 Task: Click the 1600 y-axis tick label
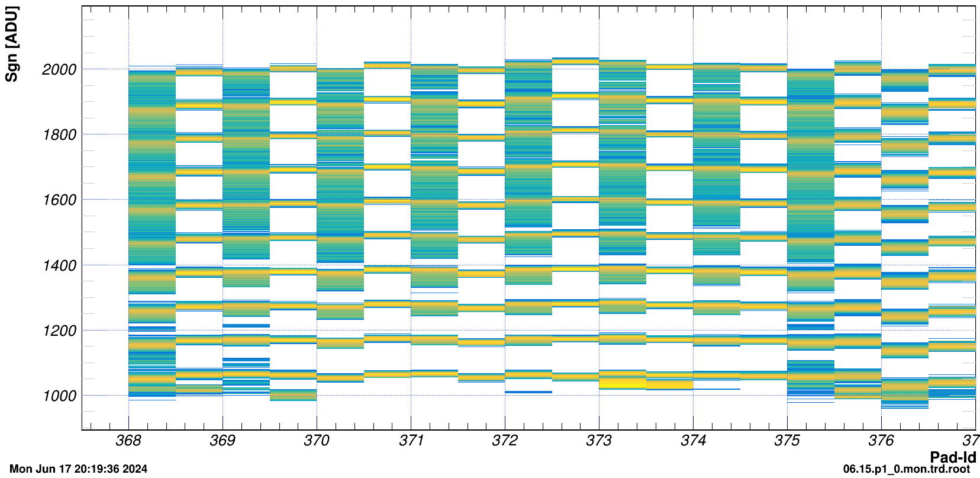pos(59,200)
